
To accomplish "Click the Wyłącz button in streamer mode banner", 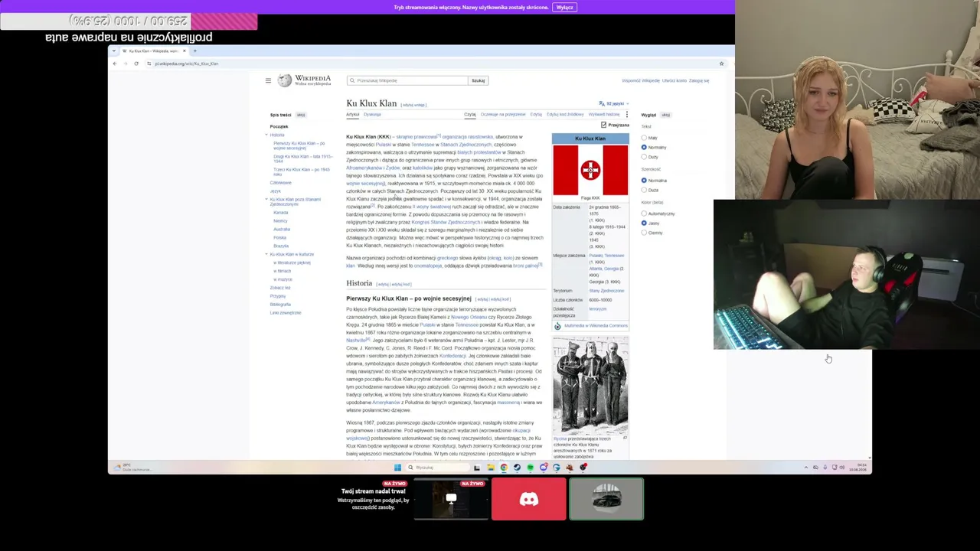I will [x=565, y=8].
